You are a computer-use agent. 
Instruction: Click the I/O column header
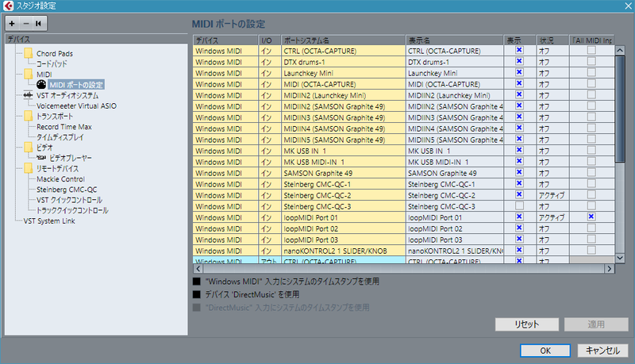click(270, 40)
